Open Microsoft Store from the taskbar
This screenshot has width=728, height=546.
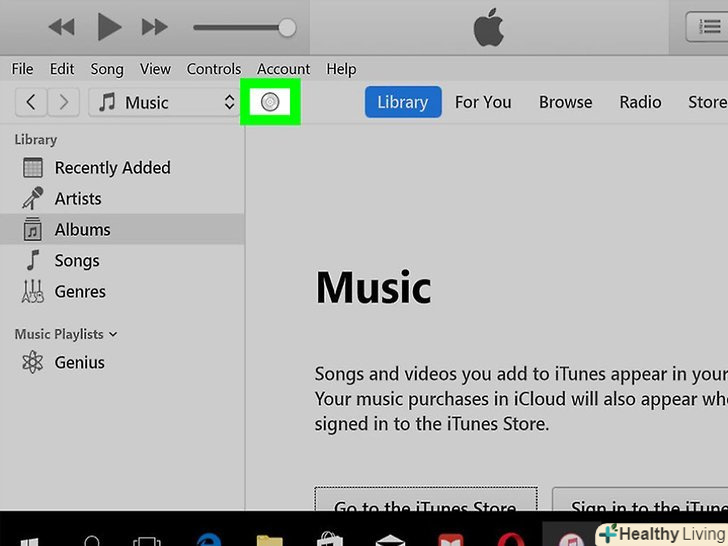click(330, 540)
